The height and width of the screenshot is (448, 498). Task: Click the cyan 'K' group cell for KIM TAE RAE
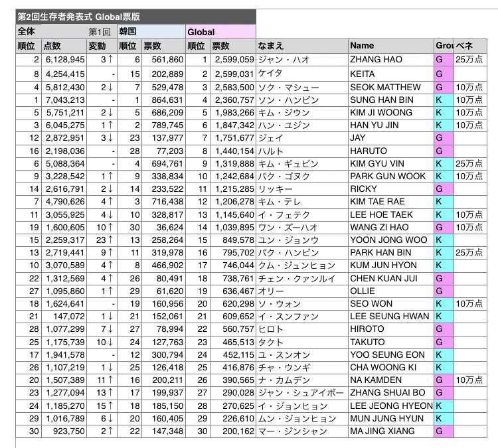(x=444, y=202)
